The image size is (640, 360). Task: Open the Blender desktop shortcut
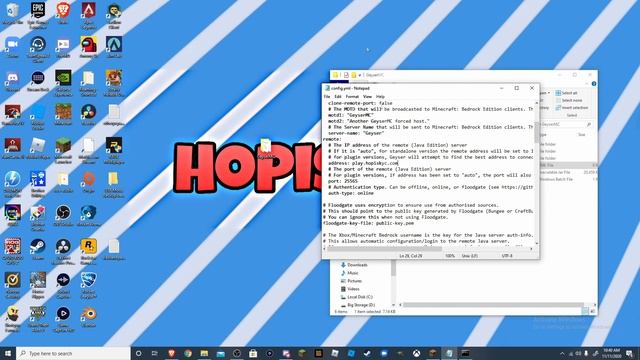click(x=88, y=317)
